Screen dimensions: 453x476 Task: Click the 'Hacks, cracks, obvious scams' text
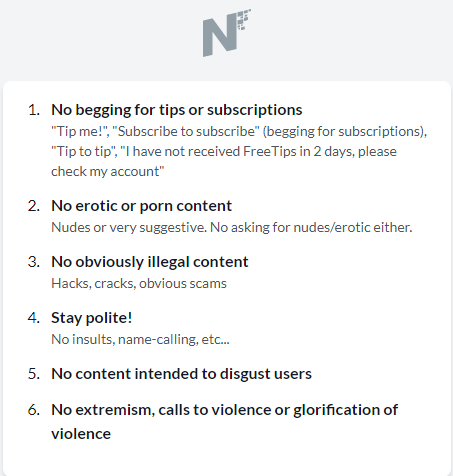point(139,283)
